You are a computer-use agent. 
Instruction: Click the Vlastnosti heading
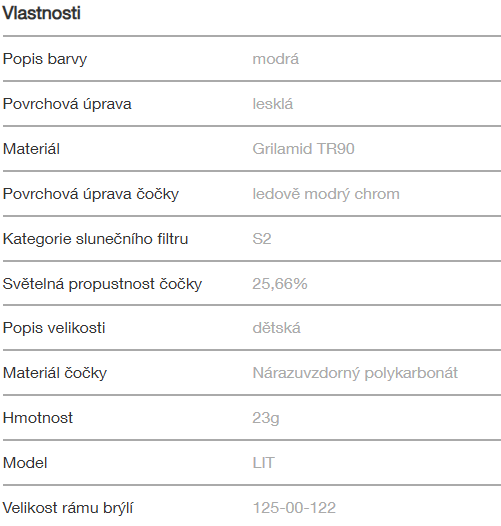[x=42, y=13]
